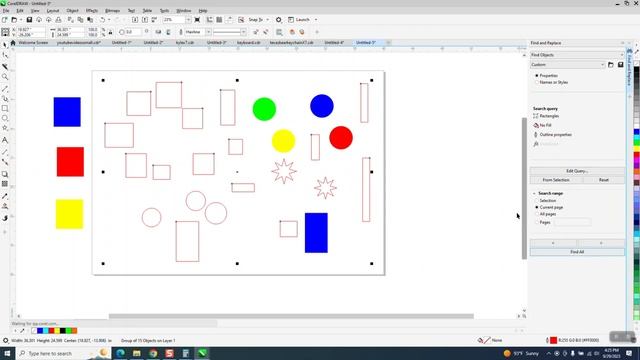Click the Find All button
640x360 pixels.
[577, 252]
